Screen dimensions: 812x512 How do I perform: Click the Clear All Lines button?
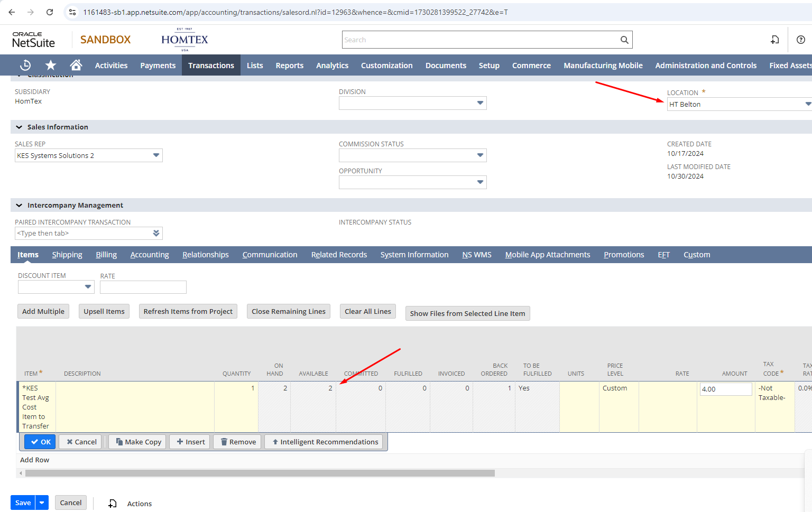368,311
